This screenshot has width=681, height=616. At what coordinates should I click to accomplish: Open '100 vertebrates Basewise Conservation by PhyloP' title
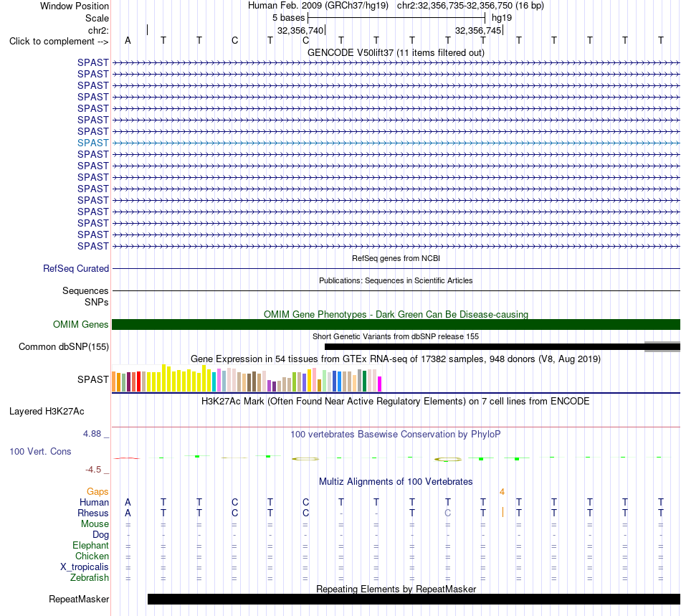tap(396, 434)
